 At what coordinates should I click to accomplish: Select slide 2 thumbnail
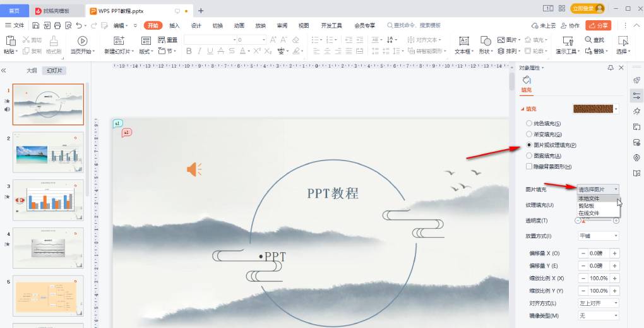[48, 152]
